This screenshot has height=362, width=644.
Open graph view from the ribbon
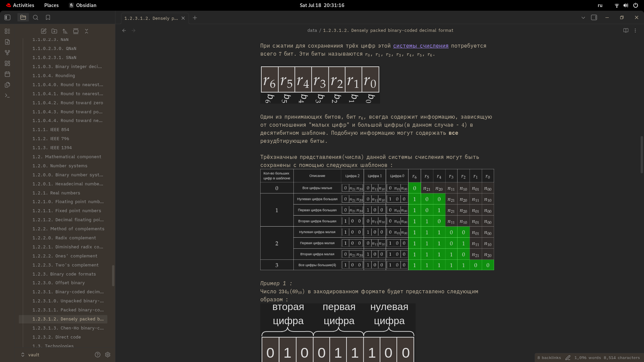(7, 53)
